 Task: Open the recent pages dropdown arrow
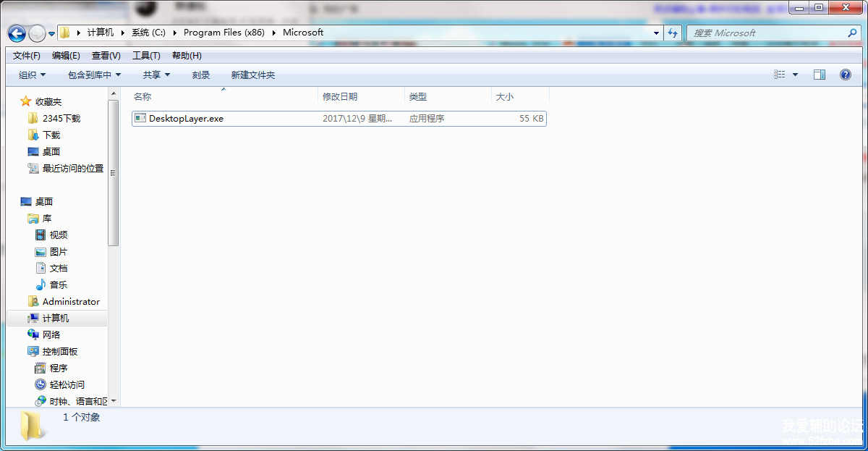51,34
